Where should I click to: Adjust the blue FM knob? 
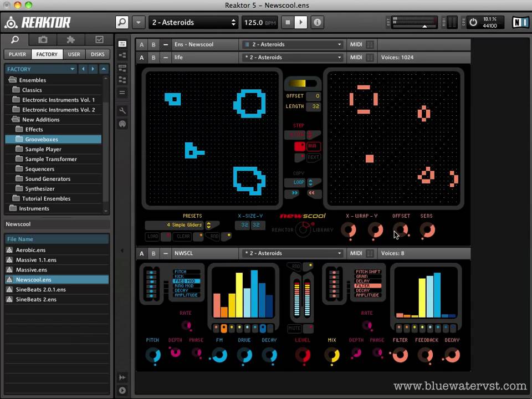tap(219, 355)
